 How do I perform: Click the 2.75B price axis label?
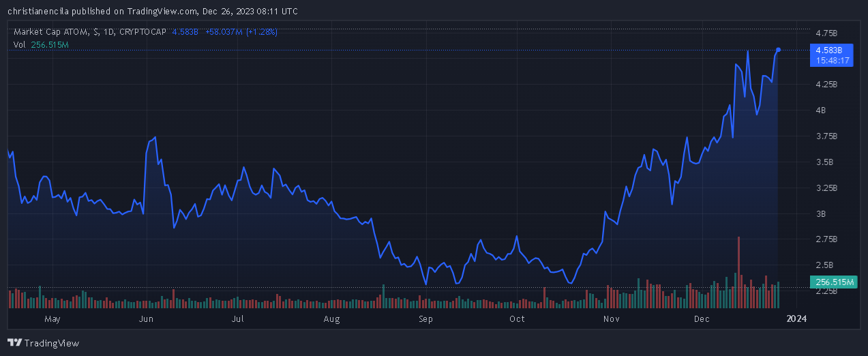826,239
